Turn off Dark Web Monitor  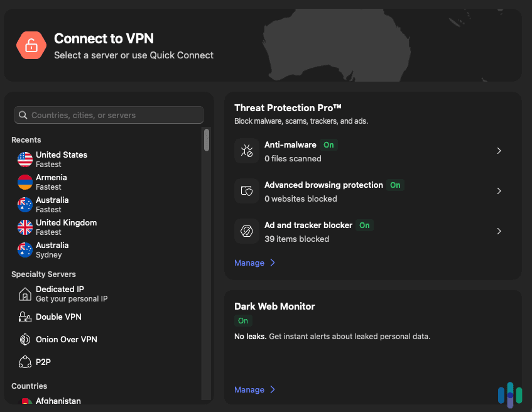pos(243,320)
